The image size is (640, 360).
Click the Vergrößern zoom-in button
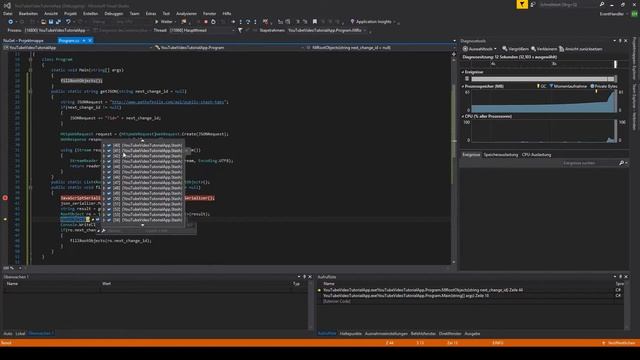click(x=516, y=49)
